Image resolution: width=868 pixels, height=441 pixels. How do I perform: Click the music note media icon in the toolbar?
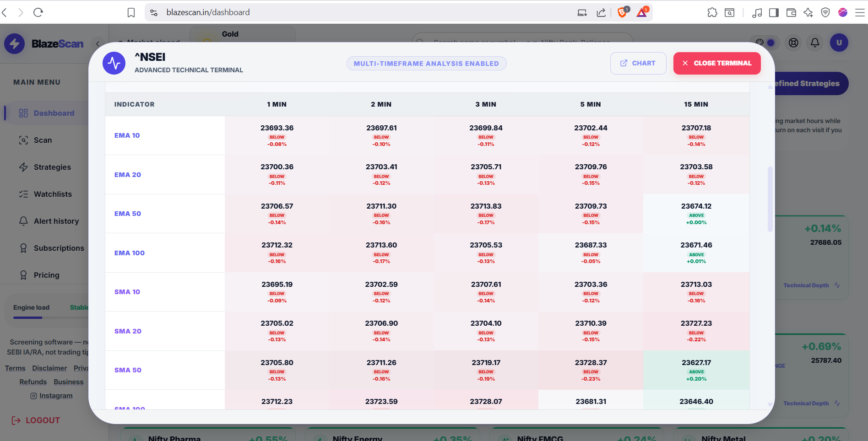757,13
